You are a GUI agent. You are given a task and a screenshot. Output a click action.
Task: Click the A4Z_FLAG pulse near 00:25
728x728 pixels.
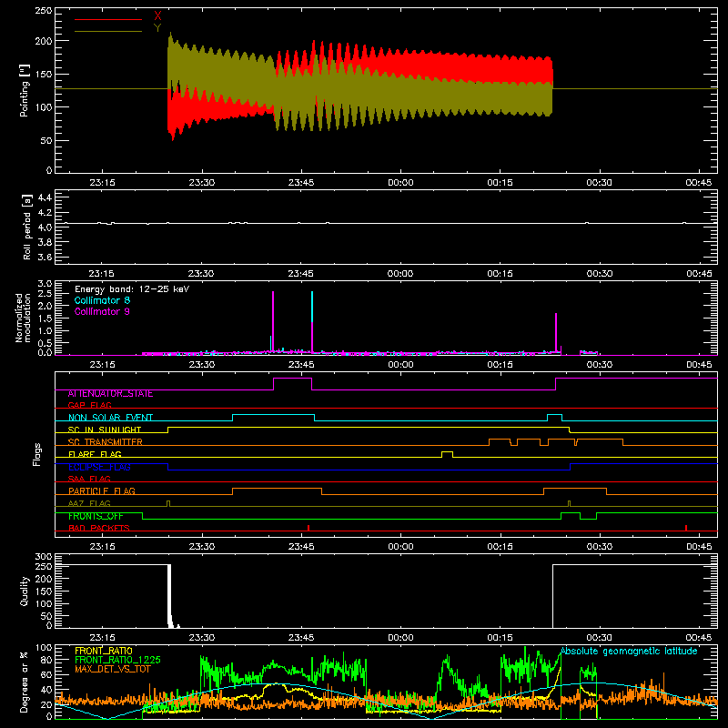coord(570,503)
